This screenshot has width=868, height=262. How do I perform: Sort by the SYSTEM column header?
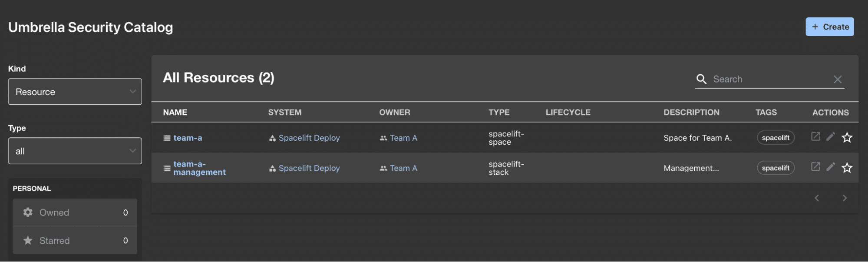pos(285,113)
